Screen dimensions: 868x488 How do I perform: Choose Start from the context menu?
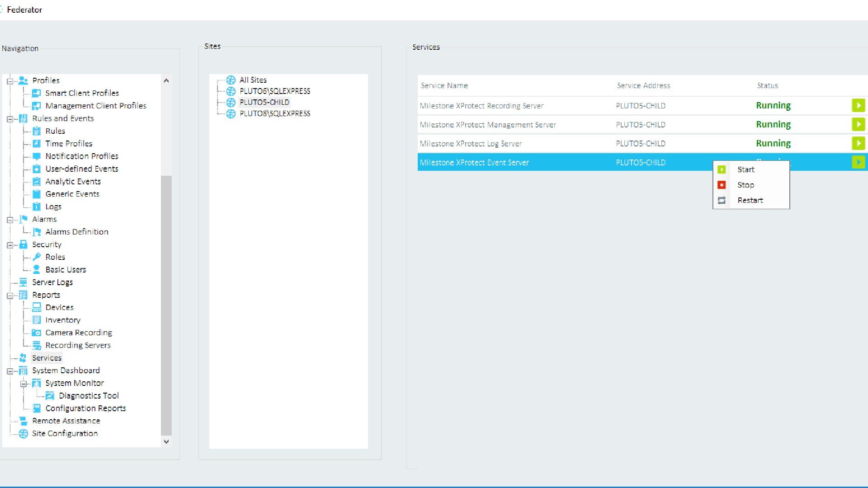[x=751, y=169]
